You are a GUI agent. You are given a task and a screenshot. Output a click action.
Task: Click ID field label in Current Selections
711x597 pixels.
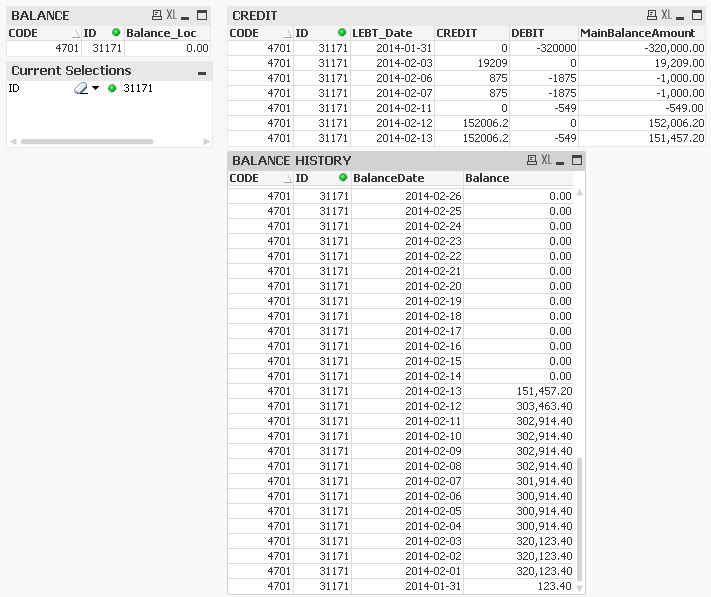14,88
